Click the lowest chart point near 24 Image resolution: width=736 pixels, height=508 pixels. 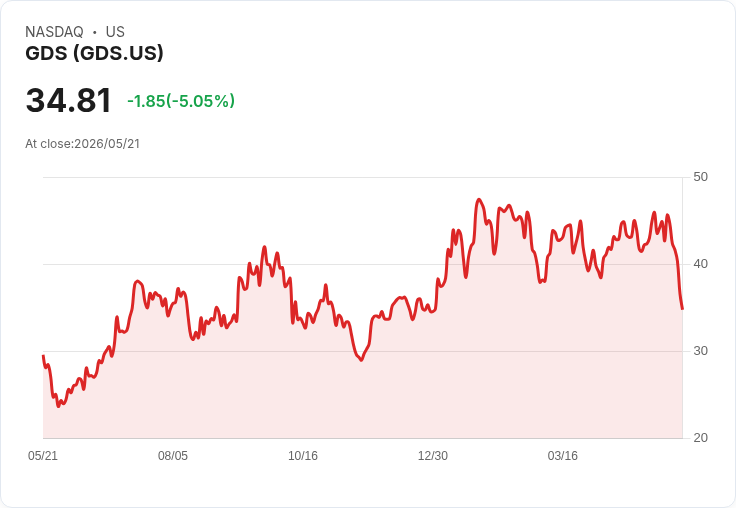[x=58, y=406]
